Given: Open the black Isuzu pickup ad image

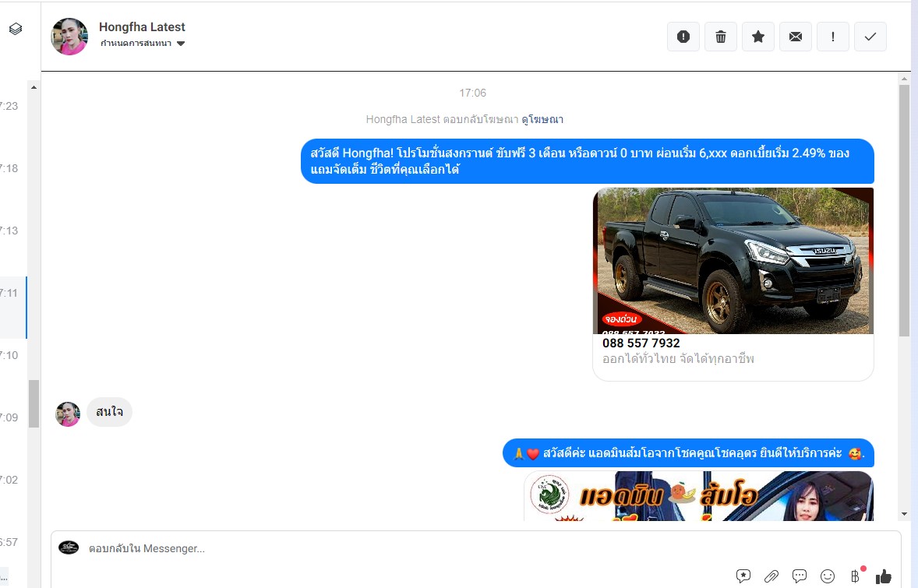Looking at the screenshot, I should tap(733, 261).
